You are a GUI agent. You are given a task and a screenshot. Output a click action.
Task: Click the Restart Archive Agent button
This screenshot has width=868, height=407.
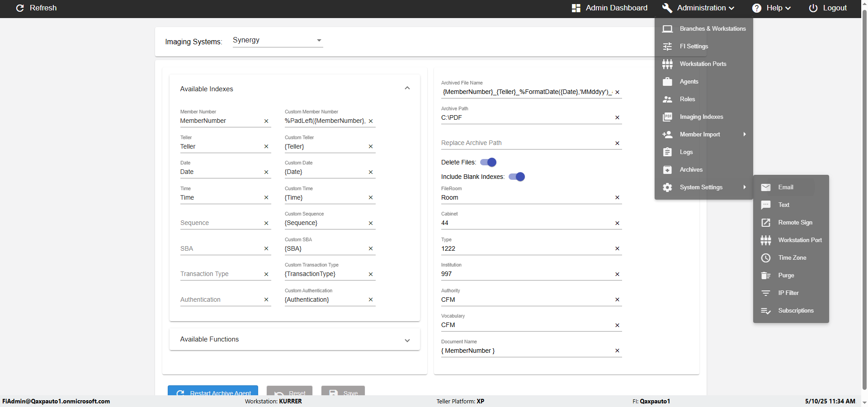[213, 392]
